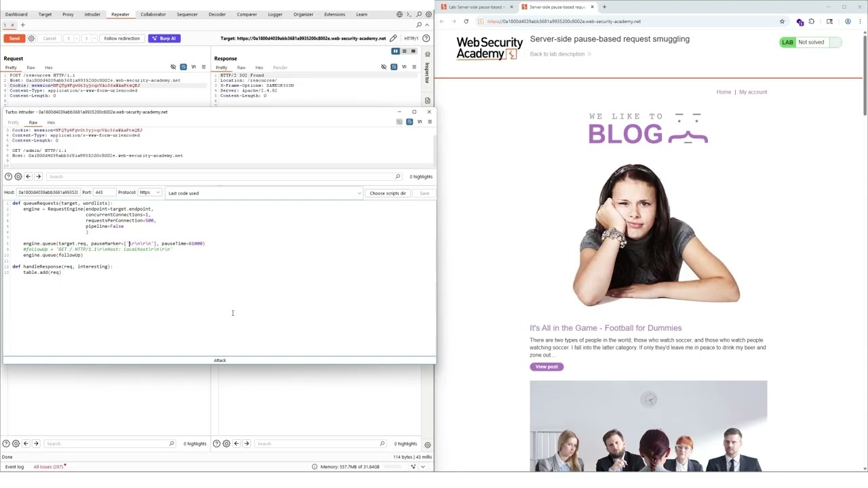Edit target with the pencil icon

point(393,39)
